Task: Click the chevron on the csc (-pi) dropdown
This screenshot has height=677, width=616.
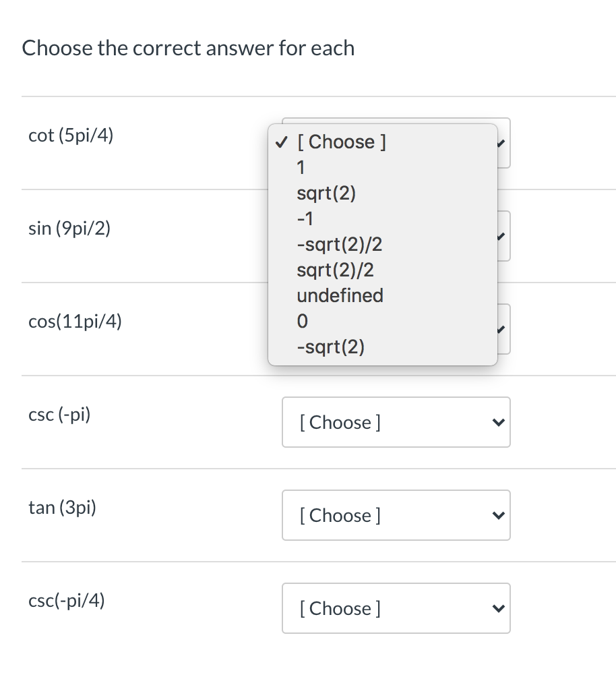Action: pyautogui.click(x=498, y=422)
